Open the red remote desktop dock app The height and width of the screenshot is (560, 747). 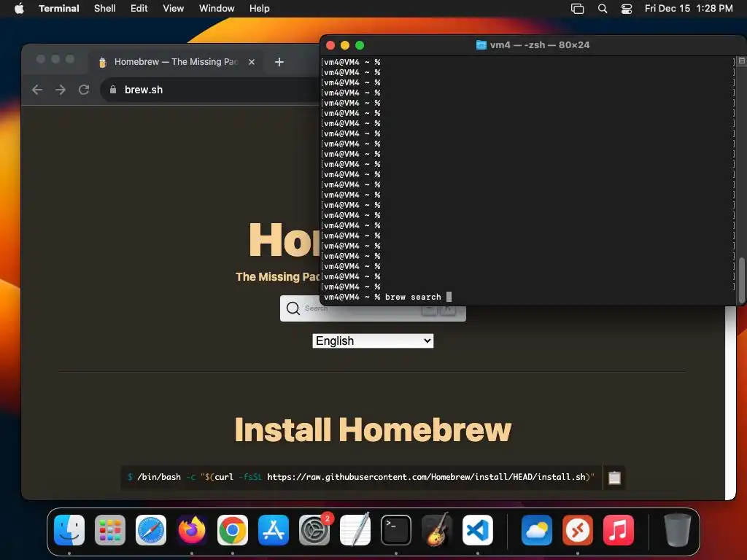[578, 530]
